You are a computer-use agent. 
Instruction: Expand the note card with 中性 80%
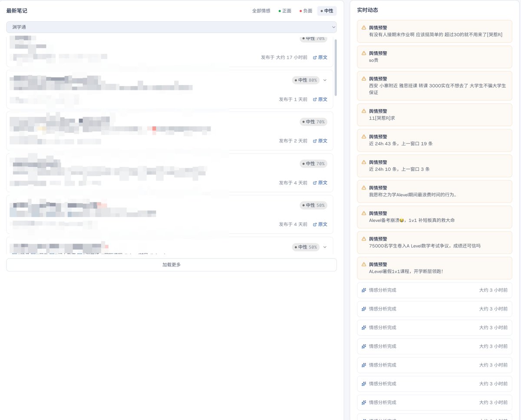click(325, 80)
